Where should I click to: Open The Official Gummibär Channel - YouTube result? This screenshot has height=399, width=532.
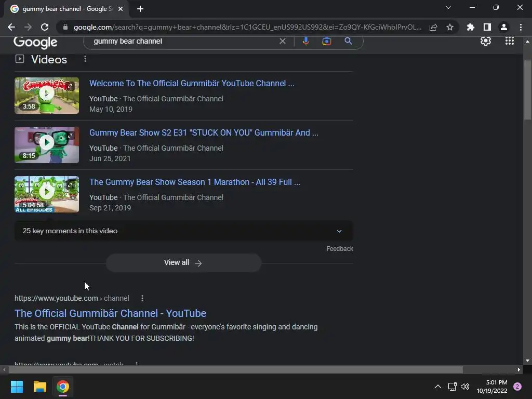(x=110, y=313)
